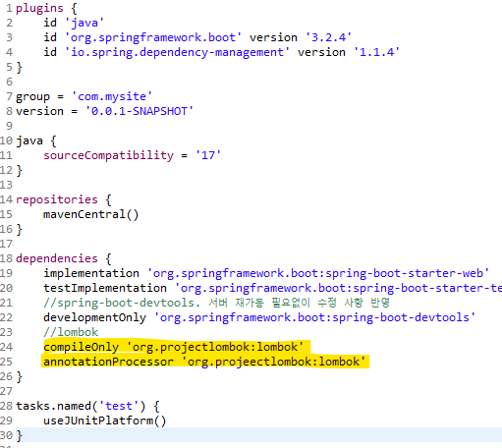Click the group value 'com.mysite'
502x448 pixels.
[112, 96]
